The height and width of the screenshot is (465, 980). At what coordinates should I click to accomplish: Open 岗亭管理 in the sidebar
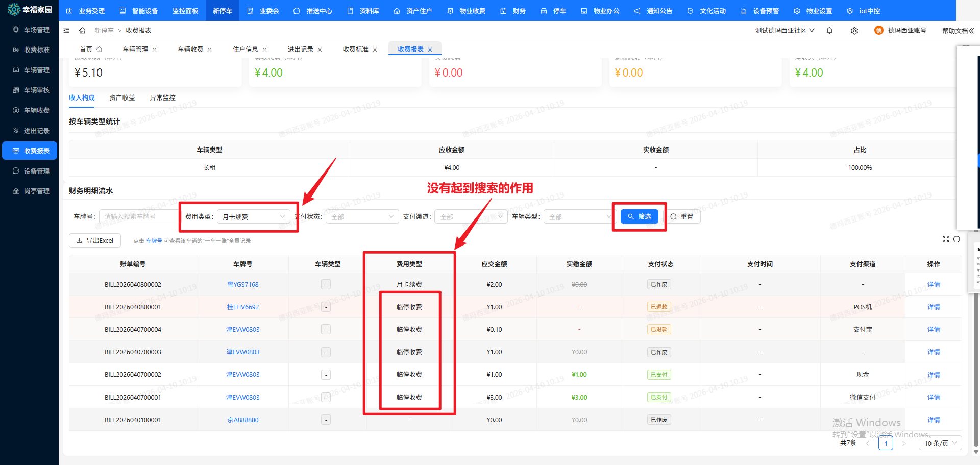36,191
